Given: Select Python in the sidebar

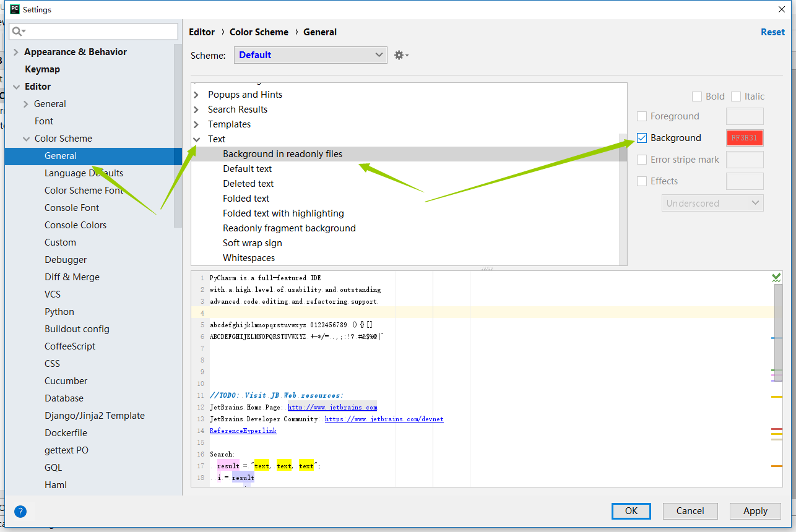Looking at the screenshot, I should click(59, 312).
